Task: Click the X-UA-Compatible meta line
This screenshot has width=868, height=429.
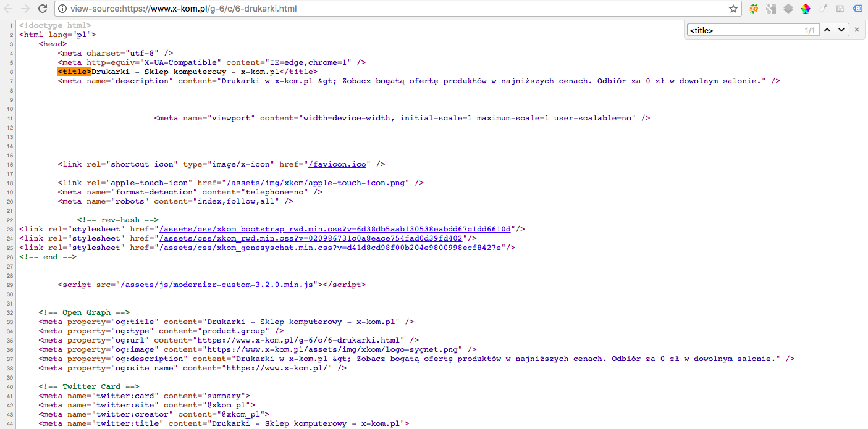Action: (x=212, y=62)
